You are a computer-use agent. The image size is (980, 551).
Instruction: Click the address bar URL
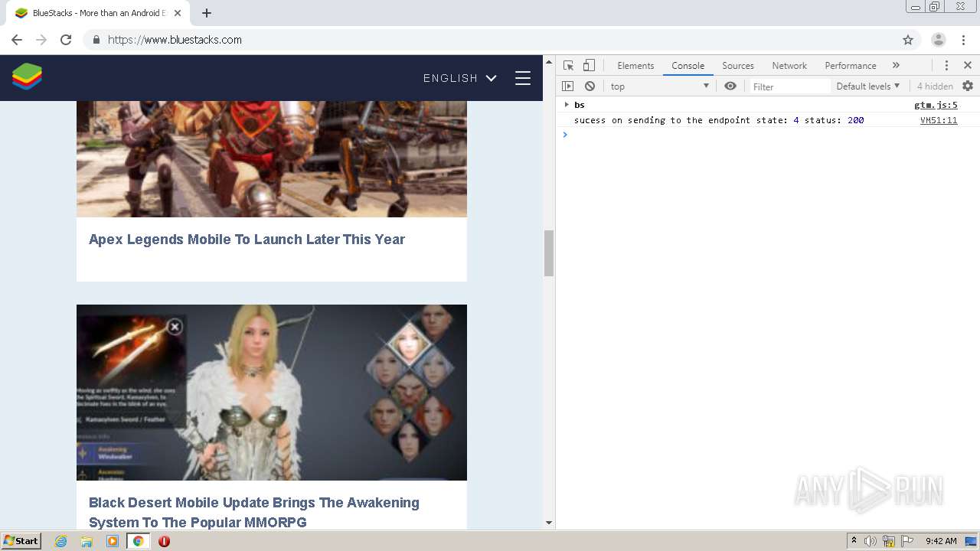[175, 40]
